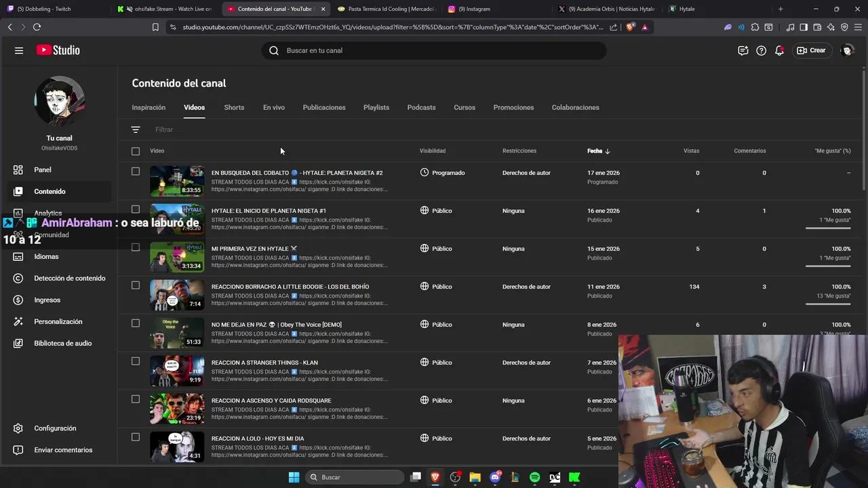Select checkbox for EN BUSQUEDA DEL COBALTO video
This screenshot has height=488, width=868.
point(136,171)
